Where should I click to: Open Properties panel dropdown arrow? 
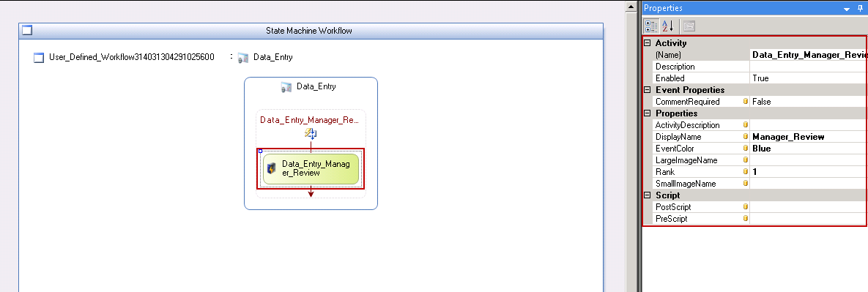point(847,9)
